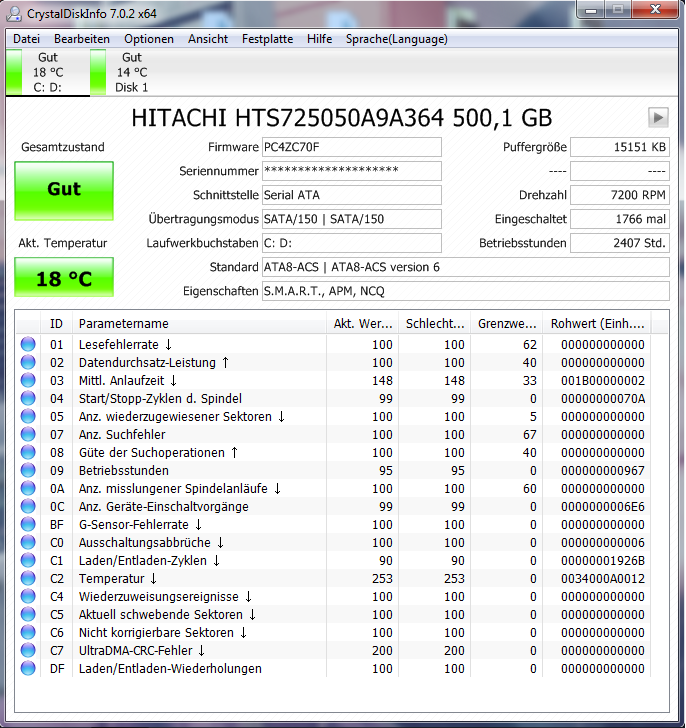Select the C: D: disk tab
The width and height of the screenshot is (686, 728).
click(x=48, y=72)
